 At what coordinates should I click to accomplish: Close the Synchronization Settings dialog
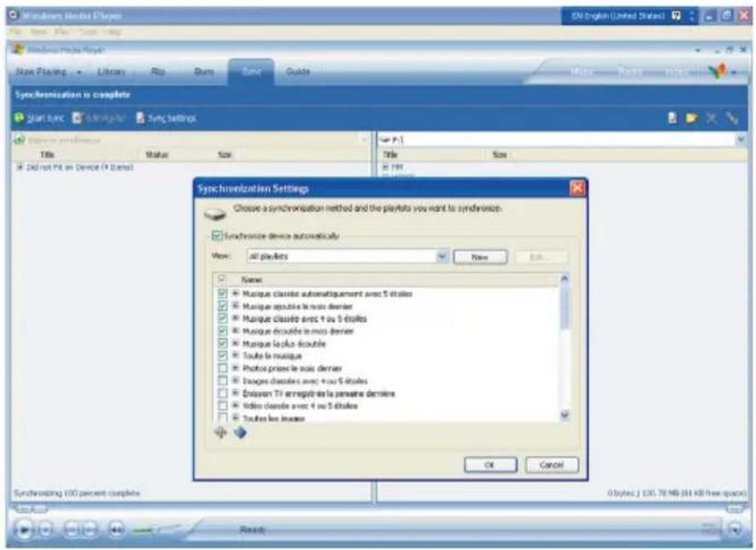pos(577,188)
